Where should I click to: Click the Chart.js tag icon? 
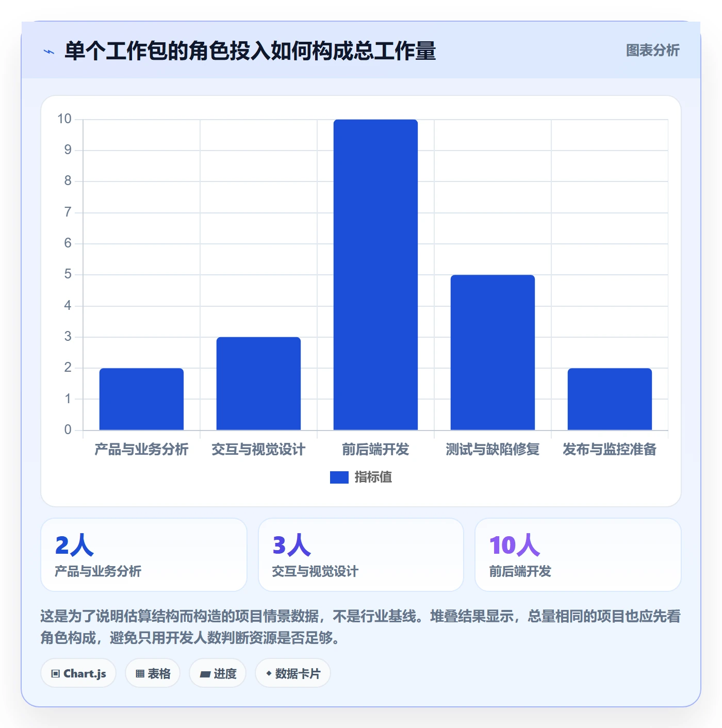point(56,673)
